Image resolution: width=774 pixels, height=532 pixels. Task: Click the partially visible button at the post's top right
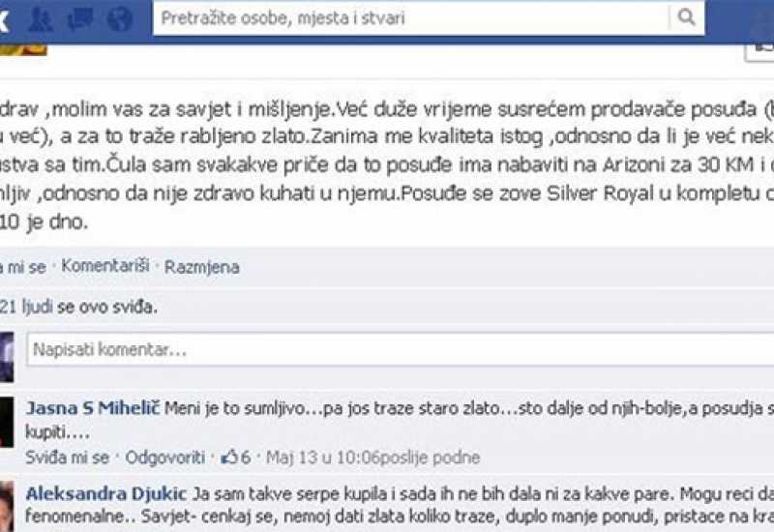coord(759,51)
